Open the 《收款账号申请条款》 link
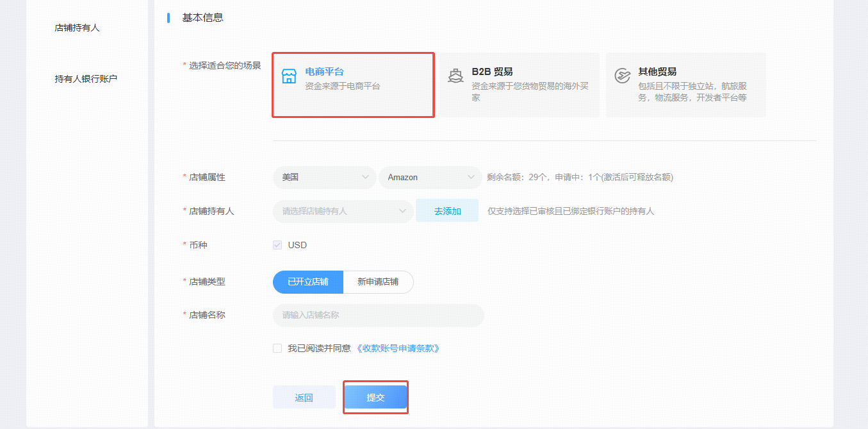The width and height of the screenshot is (868, 429). [398, 348]
